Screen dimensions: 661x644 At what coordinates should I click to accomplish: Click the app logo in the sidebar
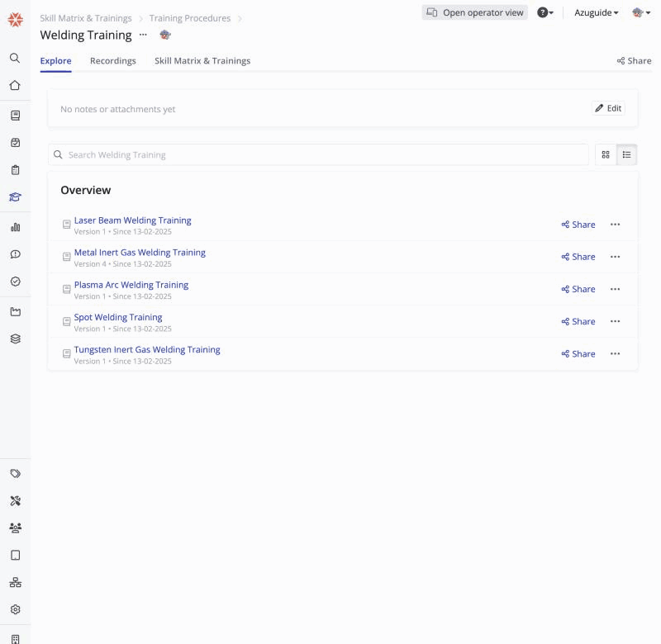(x=15, y=19)
